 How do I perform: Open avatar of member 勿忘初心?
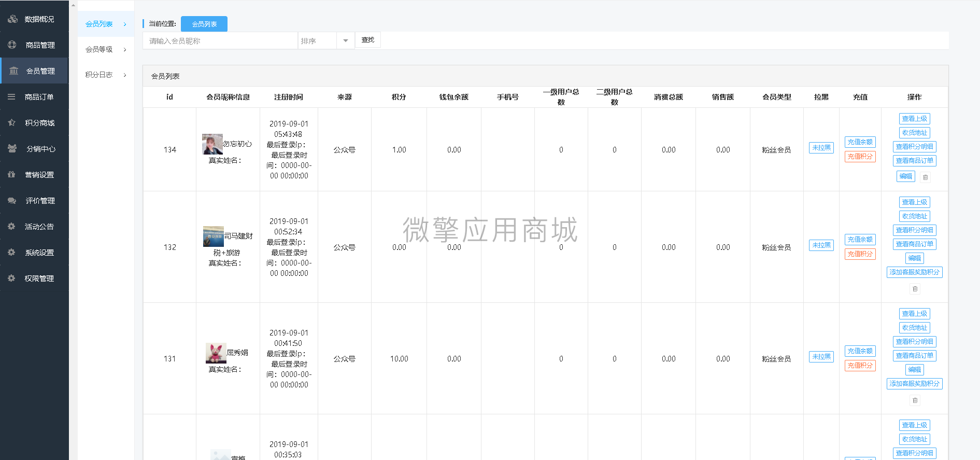(x=212, y=144)
